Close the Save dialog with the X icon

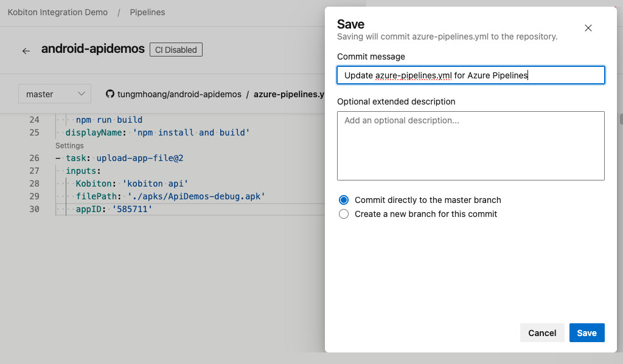click(x=588, y=28)
